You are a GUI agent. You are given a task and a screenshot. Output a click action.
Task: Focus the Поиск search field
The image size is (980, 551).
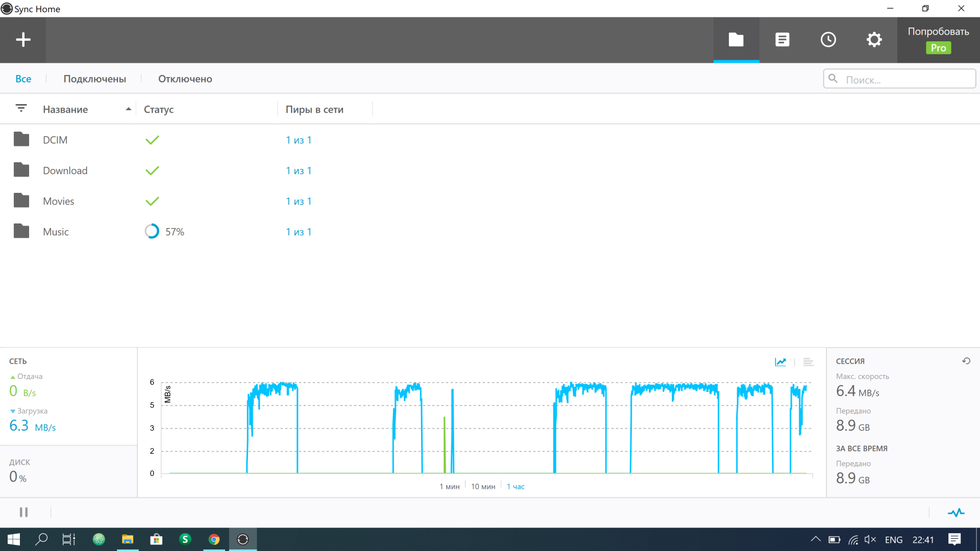pyautogui.click(x=899, y=79)
